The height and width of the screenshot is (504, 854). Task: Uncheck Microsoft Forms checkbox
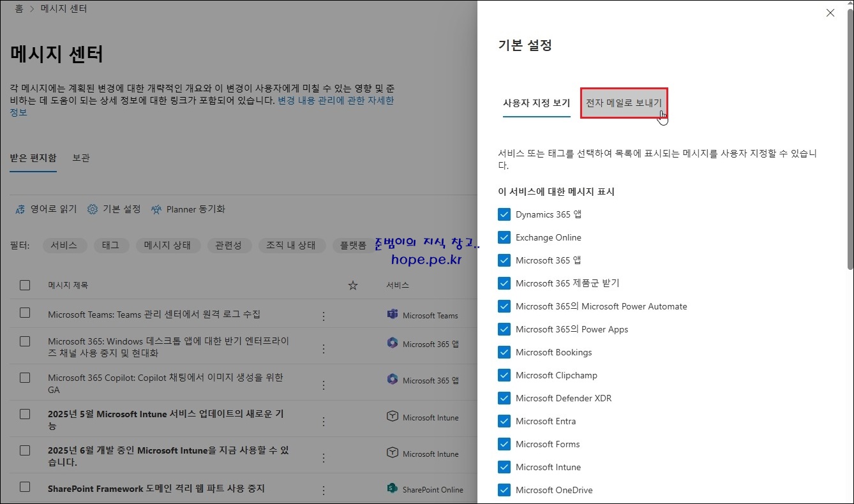coord(504,444)
